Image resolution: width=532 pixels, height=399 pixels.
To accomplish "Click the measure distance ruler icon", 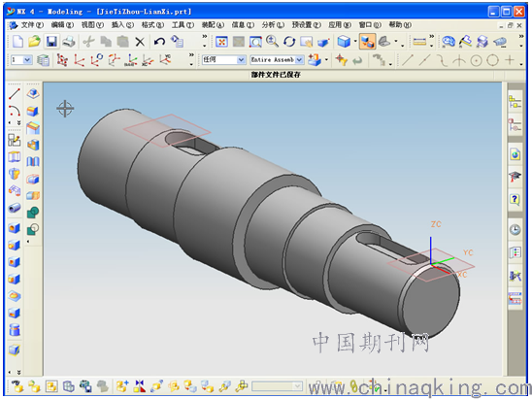I will point(419,42).
